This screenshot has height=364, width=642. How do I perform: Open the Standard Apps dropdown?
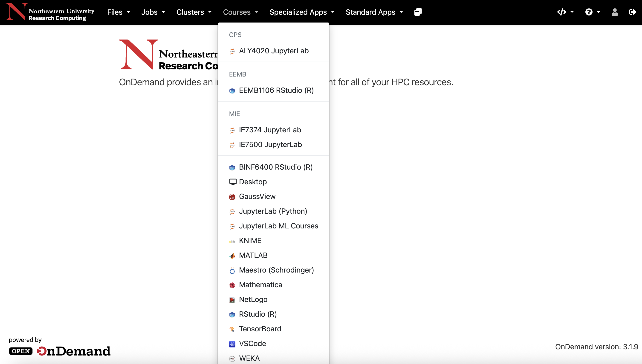[x=374, y=12]
